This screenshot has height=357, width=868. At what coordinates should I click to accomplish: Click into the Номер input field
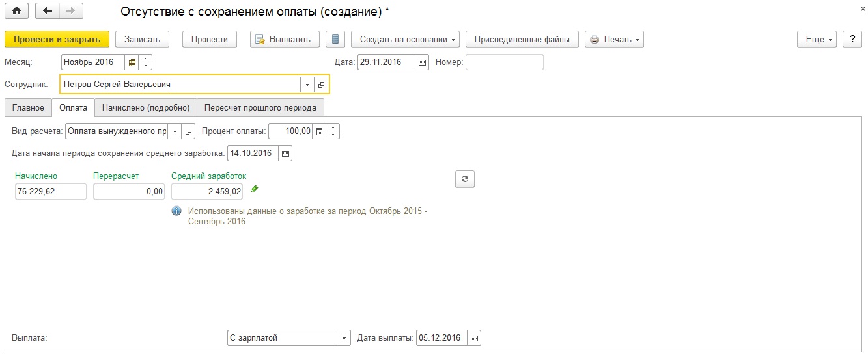click(505, 62)
